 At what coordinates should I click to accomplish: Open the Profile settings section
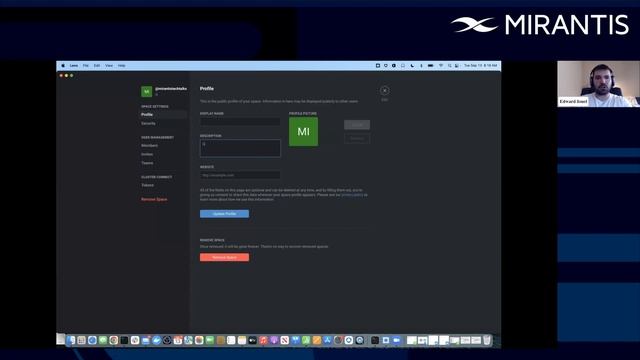(147, 115)
